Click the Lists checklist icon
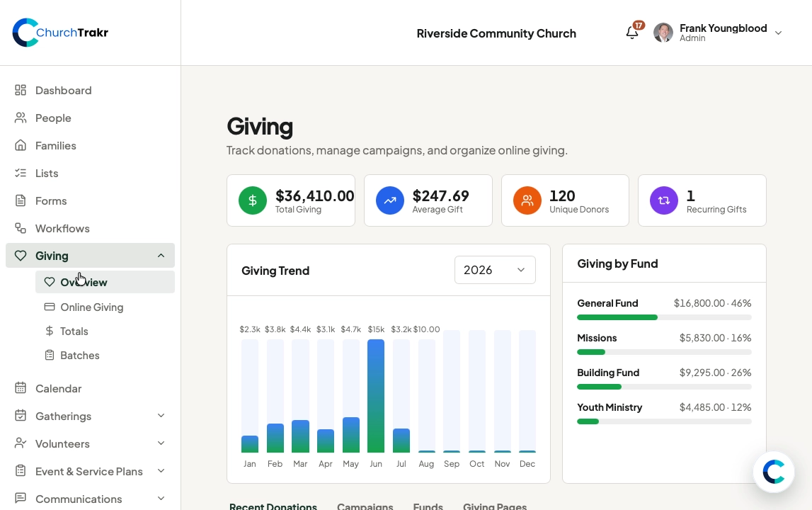The width and height of the screenshot is (812, 510). tap(21, 173)
